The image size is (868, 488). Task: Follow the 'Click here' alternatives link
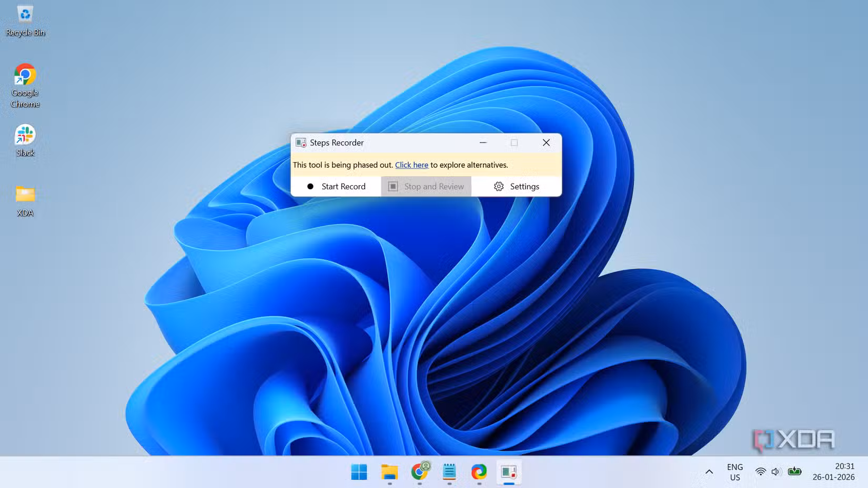coord(411,165)
